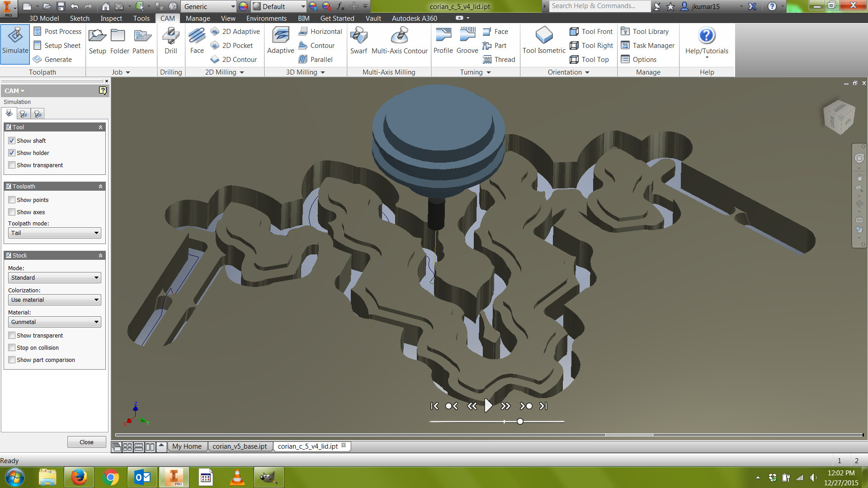The width and height of the screenshot is (868, 488).
Task: Click the simulation speed slider handle
Action: pos(520,421)
